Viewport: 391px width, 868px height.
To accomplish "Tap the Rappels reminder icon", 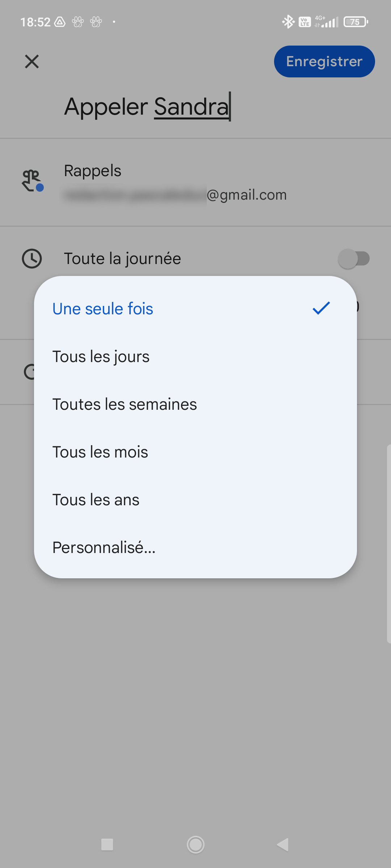I will tap(32, 180).
